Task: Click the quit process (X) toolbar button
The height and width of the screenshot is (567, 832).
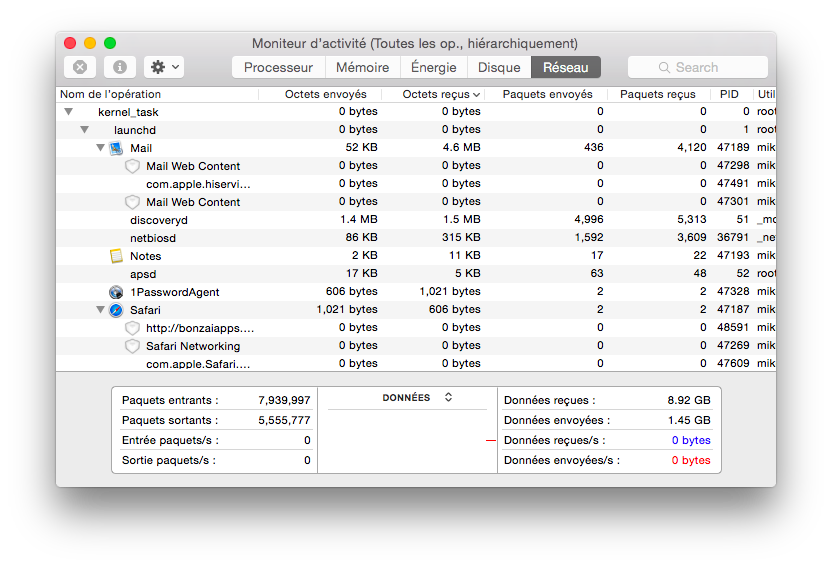Action: (x=80, y=67)
